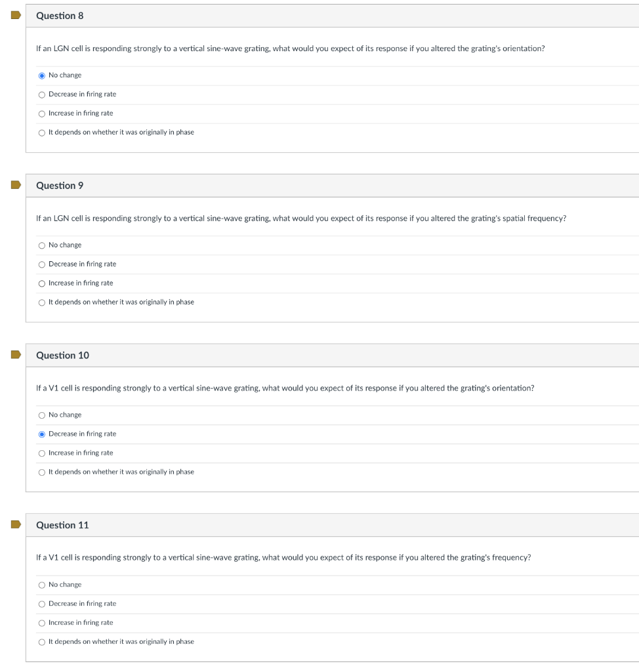639x672 pixels.
Task: Pick the phase-dependent option in Question 8
Action: (x=42, y=133)
